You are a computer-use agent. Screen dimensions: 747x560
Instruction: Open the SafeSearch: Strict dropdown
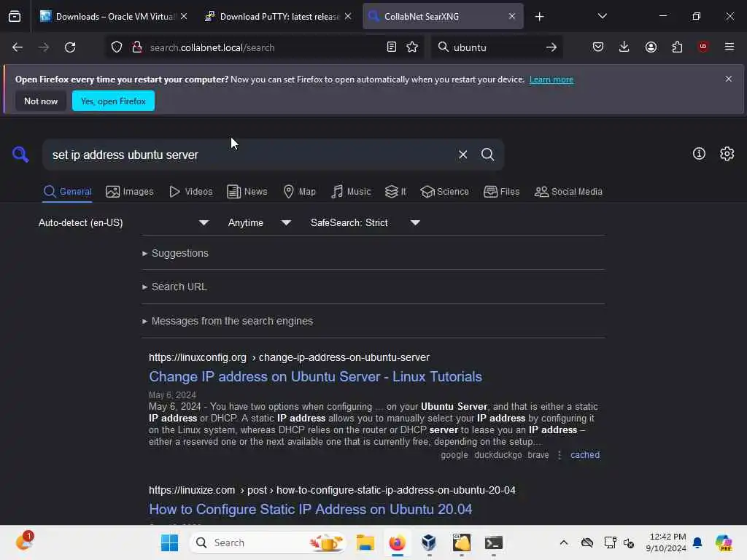(365, 223)
